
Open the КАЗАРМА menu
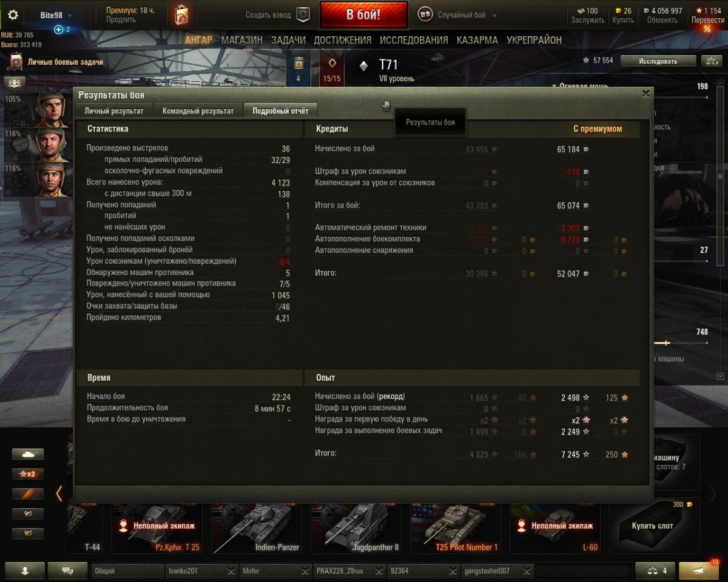pyautogui.click(x=477, y=40)
